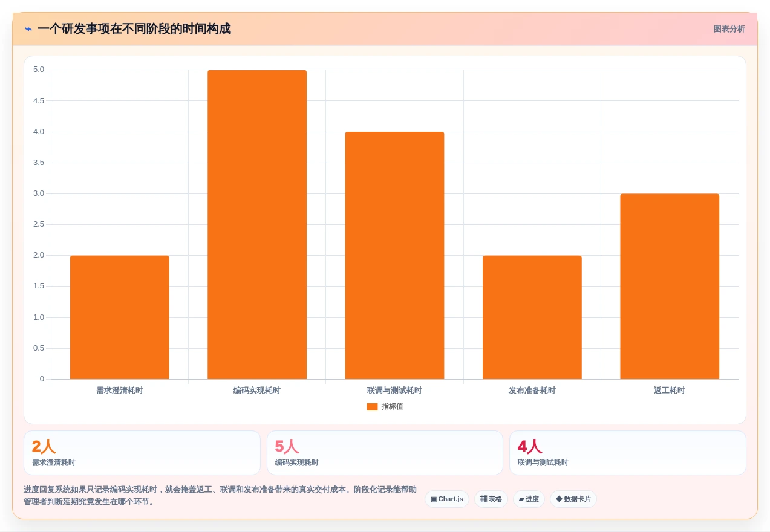Click the chart title 一个研发事项在不同阶段的时间构成
Image resolution: width=770 pixels, height=532 pixels.
click(x=134, y=29)
